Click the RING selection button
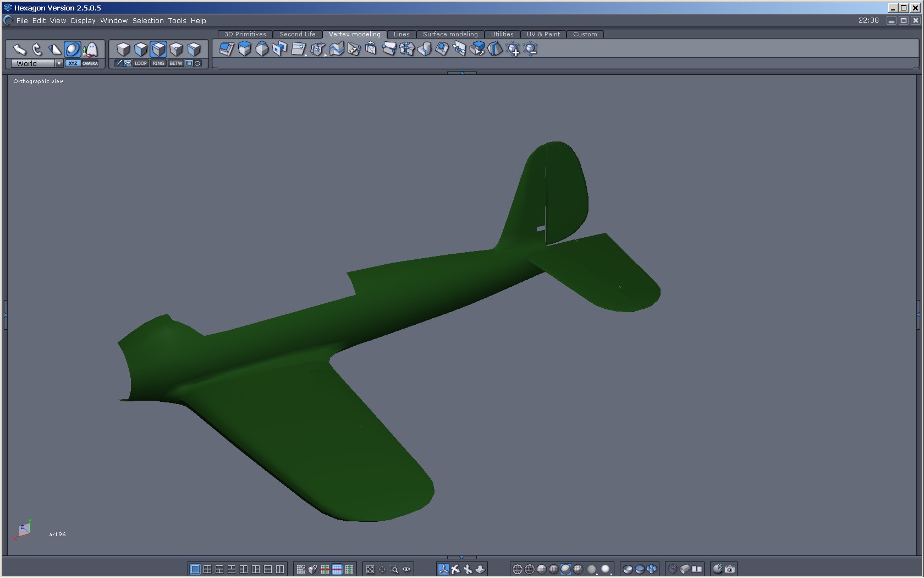 (x=158, y=63)
